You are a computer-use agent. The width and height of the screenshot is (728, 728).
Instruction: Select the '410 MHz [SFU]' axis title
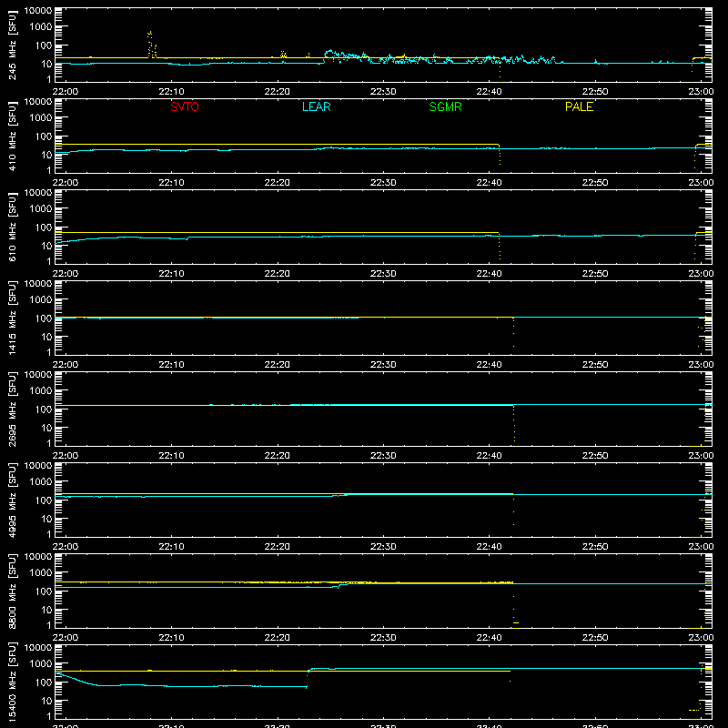pyautogui.click(x=12, y=136)
